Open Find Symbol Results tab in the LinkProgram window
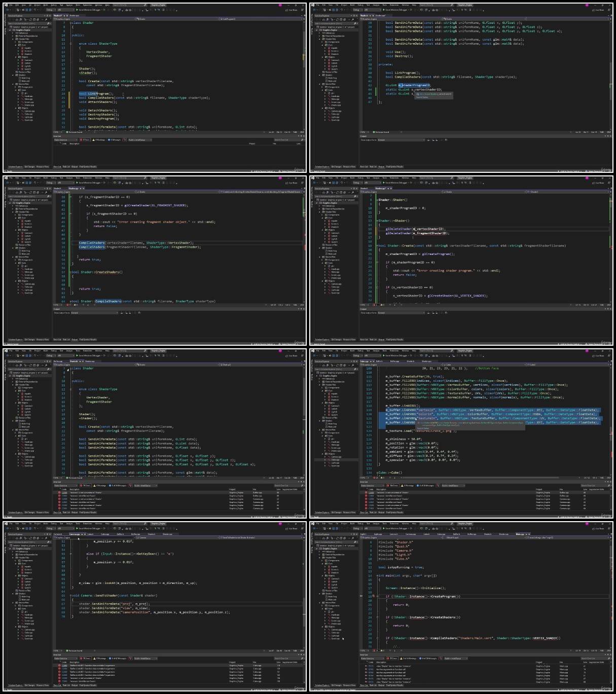Viewport: 616px width, 694px height. tap(88, 166)
